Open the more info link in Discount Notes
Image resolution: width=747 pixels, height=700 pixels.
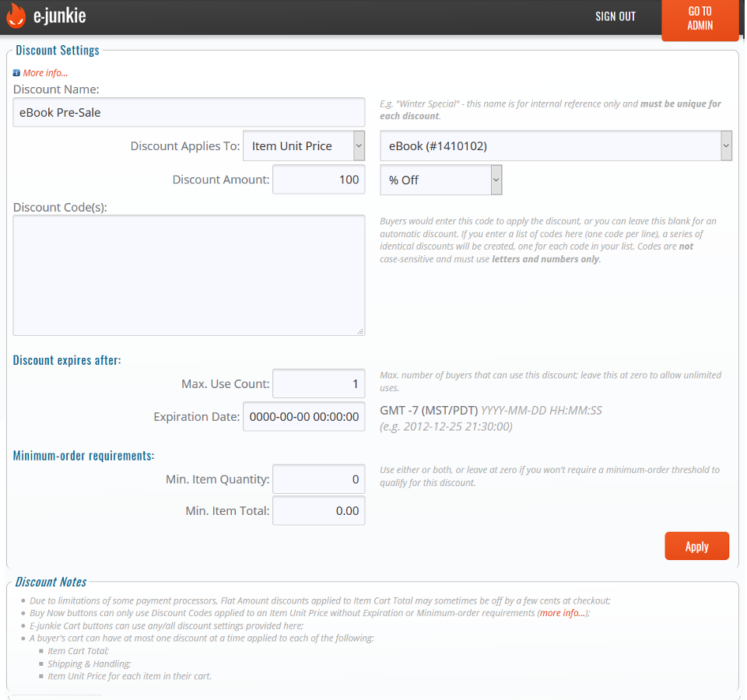click(562, 613)
